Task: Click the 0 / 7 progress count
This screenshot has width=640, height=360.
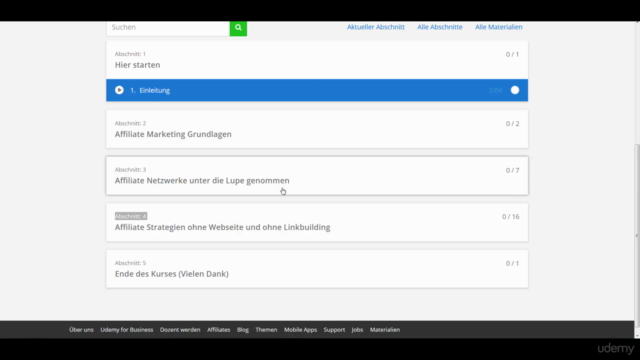Action: [513, 170]
